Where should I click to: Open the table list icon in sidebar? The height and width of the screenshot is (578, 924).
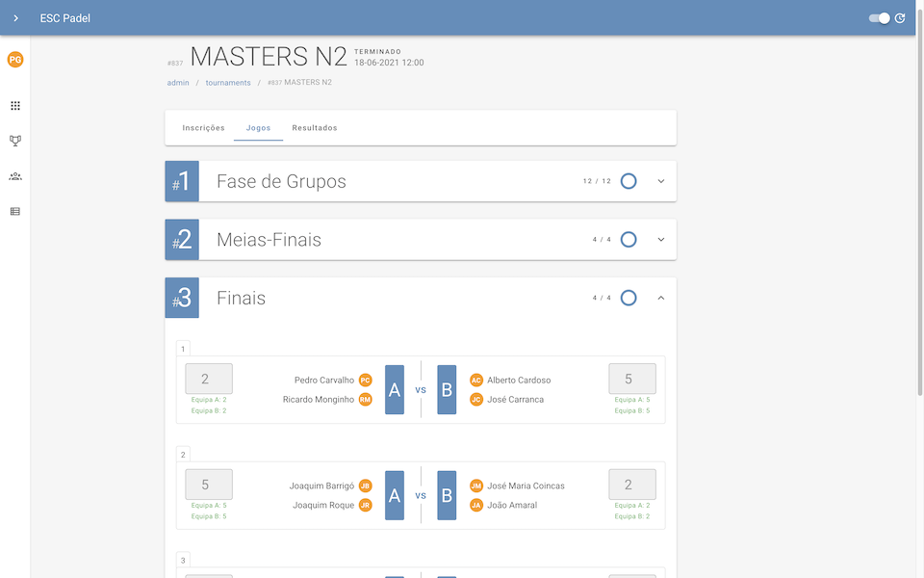(x=15, y=211)
